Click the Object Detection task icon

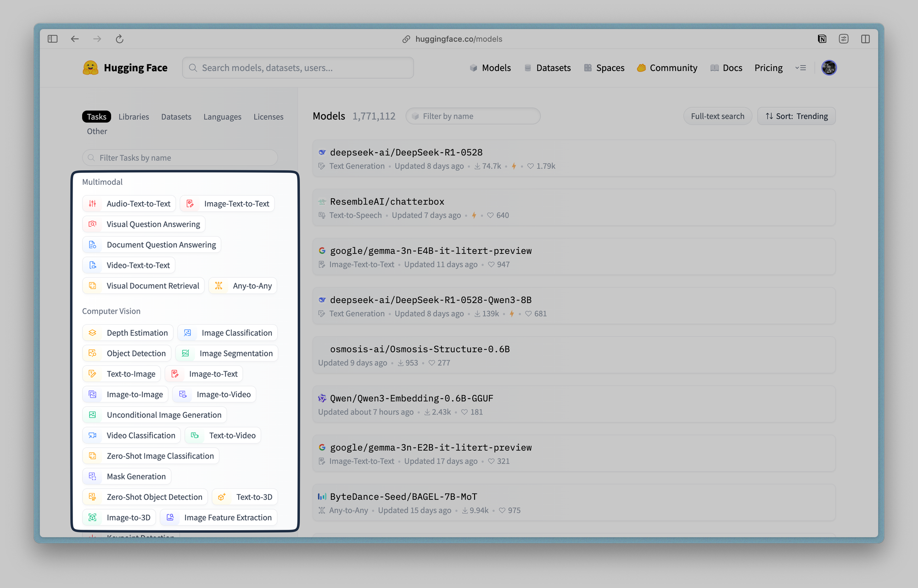pos(92,353)
